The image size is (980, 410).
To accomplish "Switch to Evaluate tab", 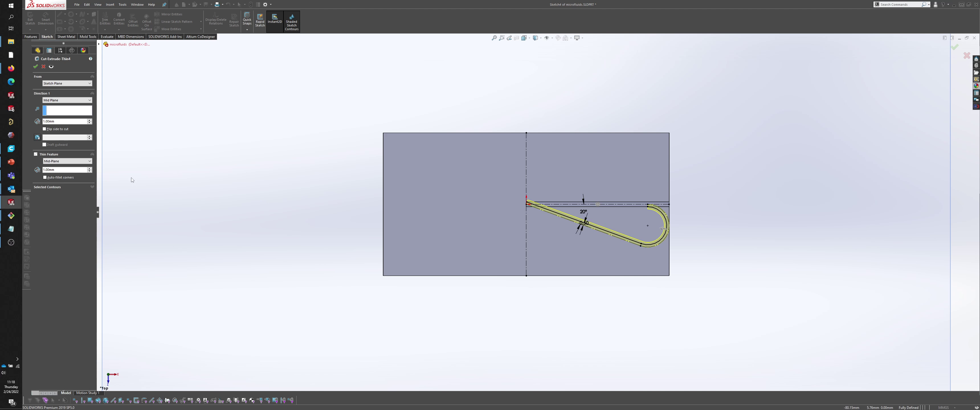I will 107,36.
